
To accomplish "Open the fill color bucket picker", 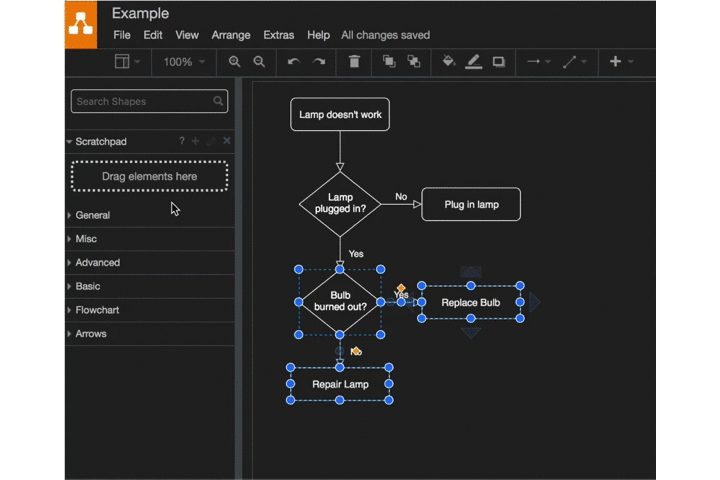I will [x=449, y=62].
